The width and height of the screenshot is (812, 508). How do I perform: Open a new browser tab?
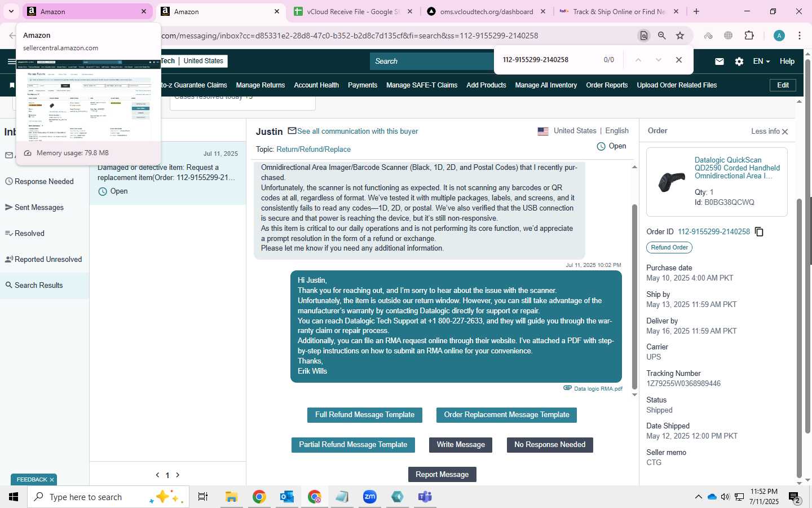[x=696, y=11]
